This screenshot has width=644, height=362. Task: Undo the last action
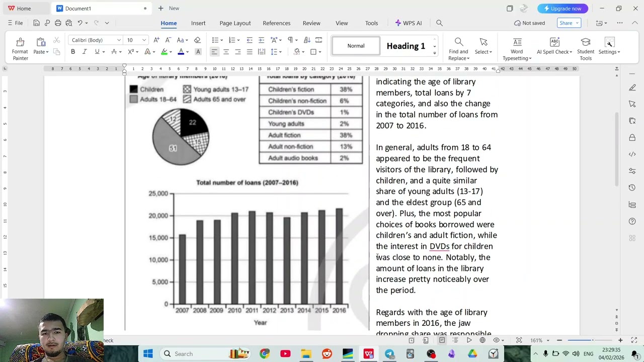[79, 23]
